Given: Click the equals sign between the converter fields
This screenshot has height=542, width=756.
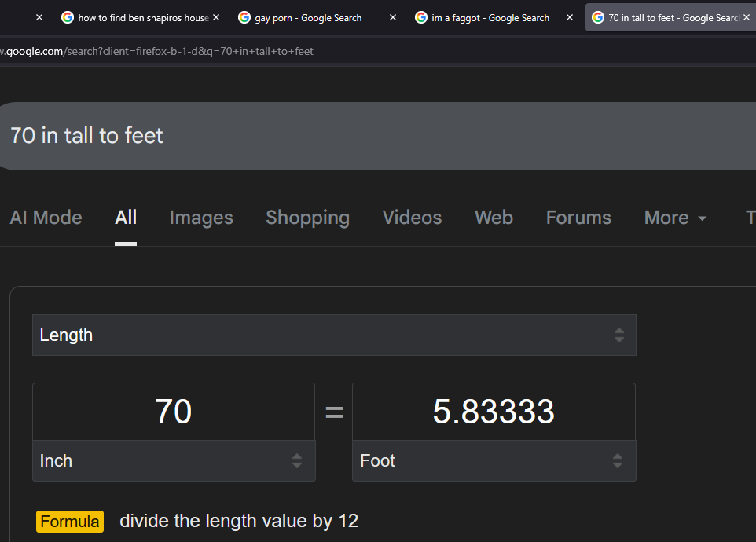Looking at the screenshot, I should coord(334,412).
